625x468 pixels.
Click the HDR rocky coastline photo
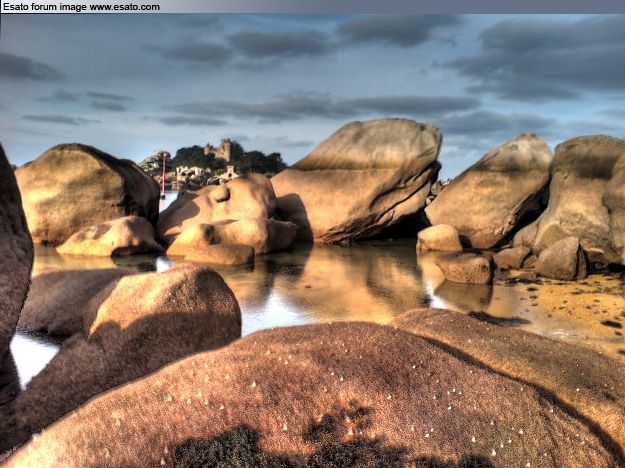coord(312,241)
